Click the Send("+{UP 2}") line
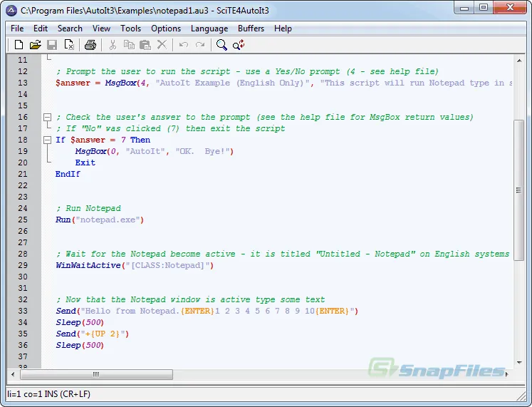The width and height of the screenshot is (532, 407). [93, 334]
